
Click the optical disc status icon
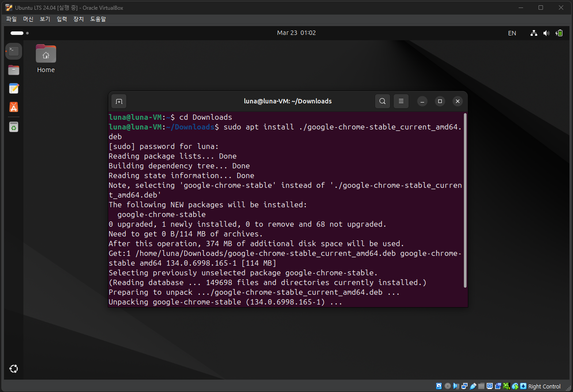[448, 386]
